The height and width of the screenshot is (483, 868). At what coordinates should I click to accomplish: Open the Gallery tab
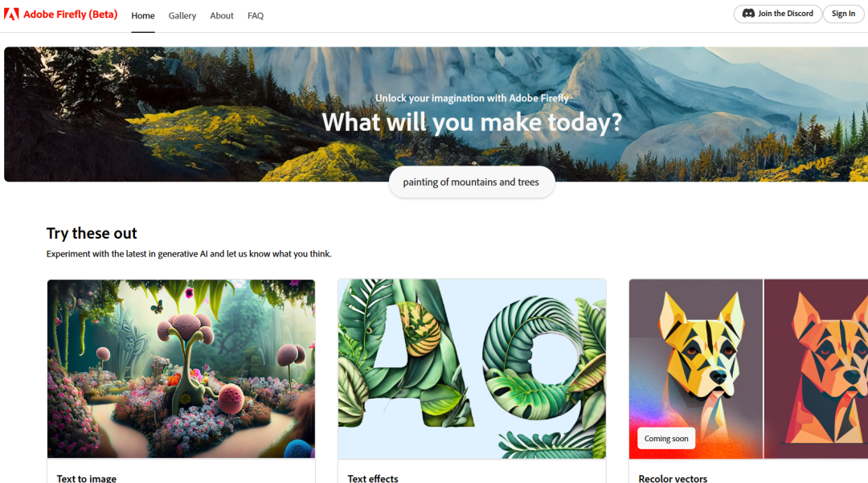point(182,15)
